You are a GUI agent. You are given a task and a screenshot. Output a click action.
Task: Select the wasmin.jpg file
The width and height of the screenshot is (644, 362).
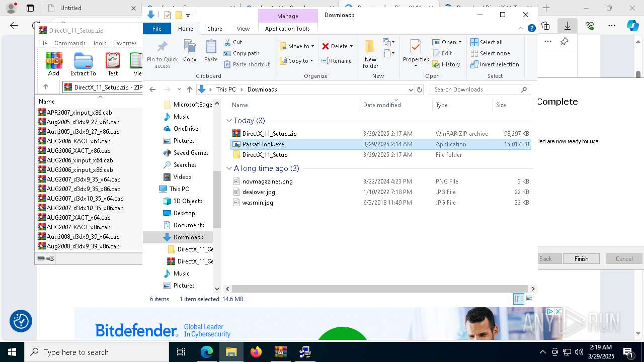click(x=258, y=203)
